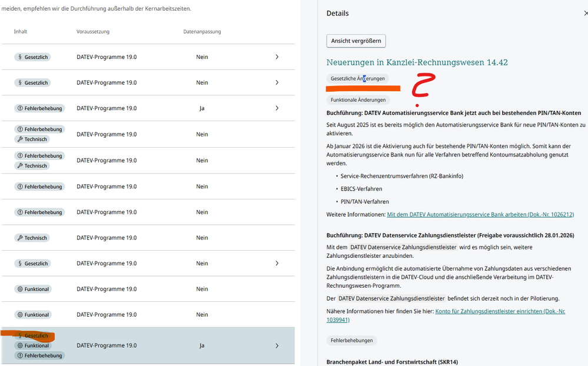Screen dimensions: 588x366
Task: Click heading about Automatisierungsservice Bank bei PIN/TAN-Konten
Action: coord(453,113)
